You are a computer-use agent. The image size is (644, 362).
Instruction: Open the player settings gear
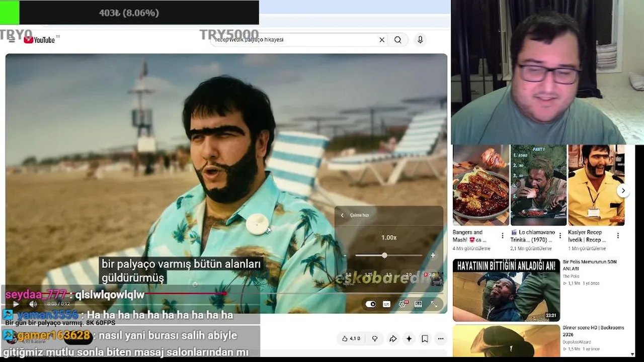[x=403, y=304]
